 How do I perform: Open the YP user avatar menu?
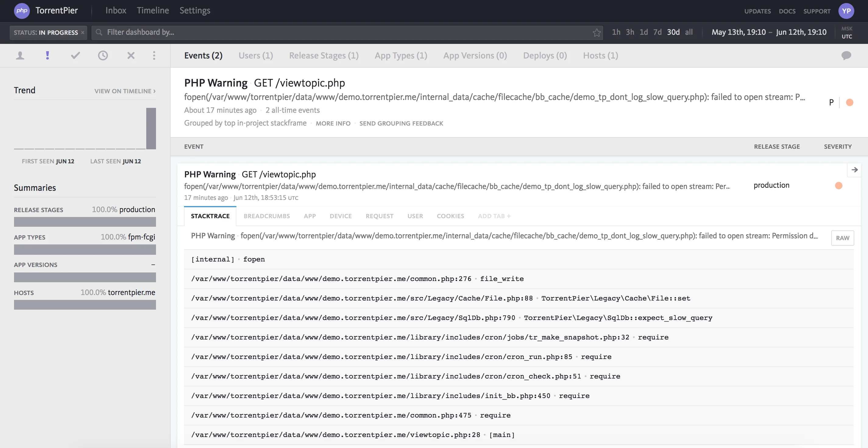pos(846,11)
